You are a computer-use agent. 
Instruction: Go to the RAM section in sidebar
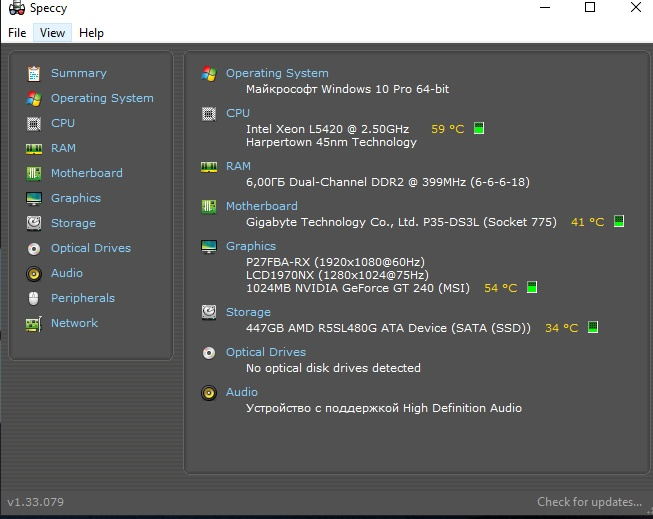[x=63, y=148]
